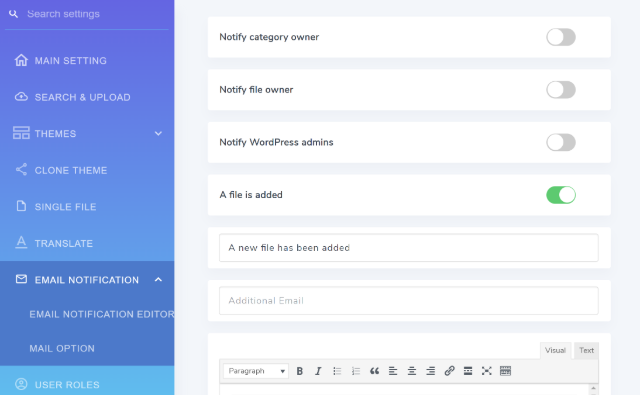This screenshot has height=395, width=640.
Task: Open Mail Option submenu item
Action: tap(62, 348)
